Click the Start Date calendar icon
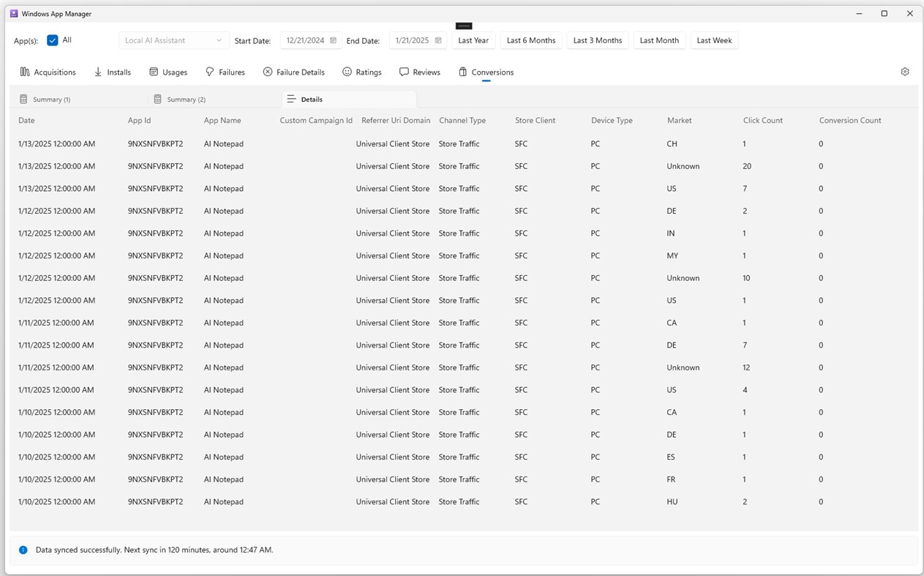 [x=333, y=40]
